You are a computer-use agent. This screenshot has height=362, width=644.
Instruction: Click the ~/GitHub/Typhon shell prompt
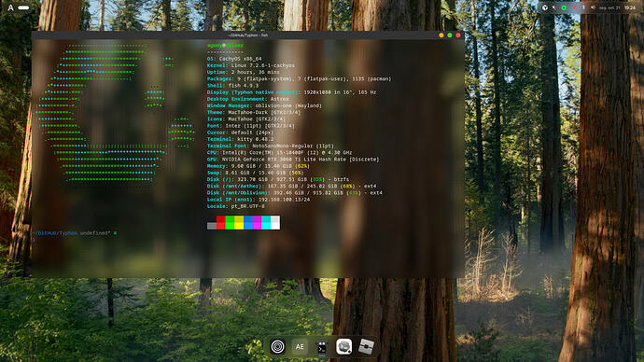click(x=55, y=232)
